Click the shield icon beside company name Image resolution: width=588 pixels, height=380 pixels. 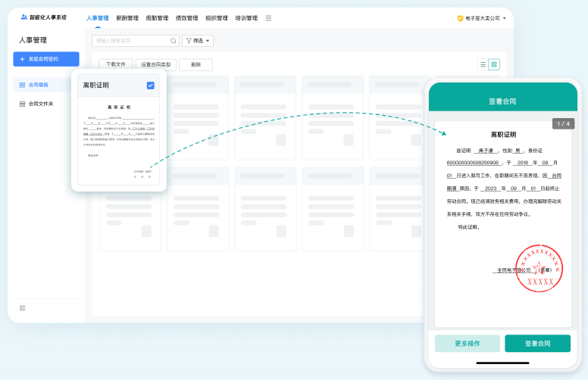click(x=460, y=18)
